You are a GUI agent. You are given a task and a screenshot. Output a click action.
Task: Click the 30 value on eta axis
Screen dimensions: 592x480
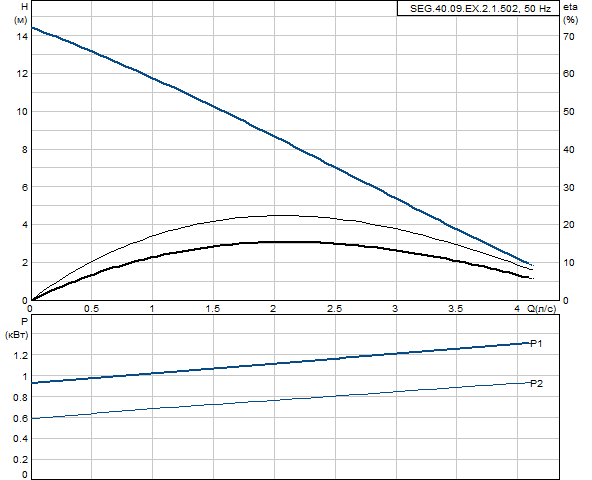click(x=569, y=187)
